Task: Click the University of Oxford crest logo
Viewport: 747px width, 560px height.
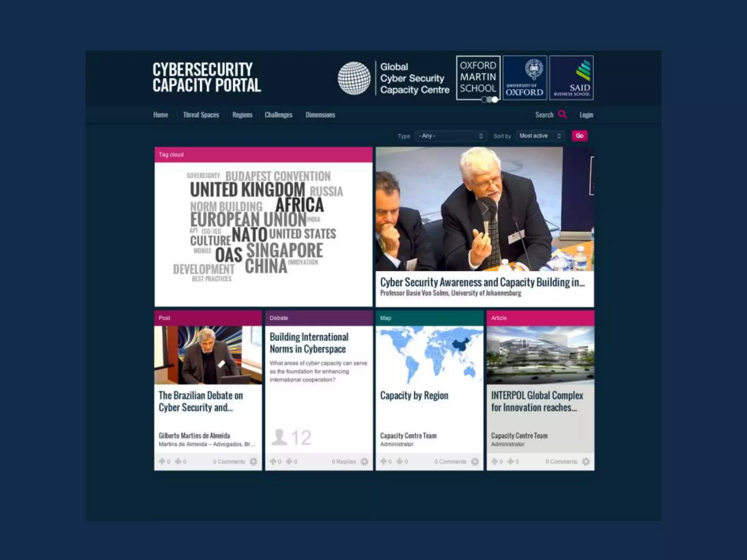Action: [525, 78]
